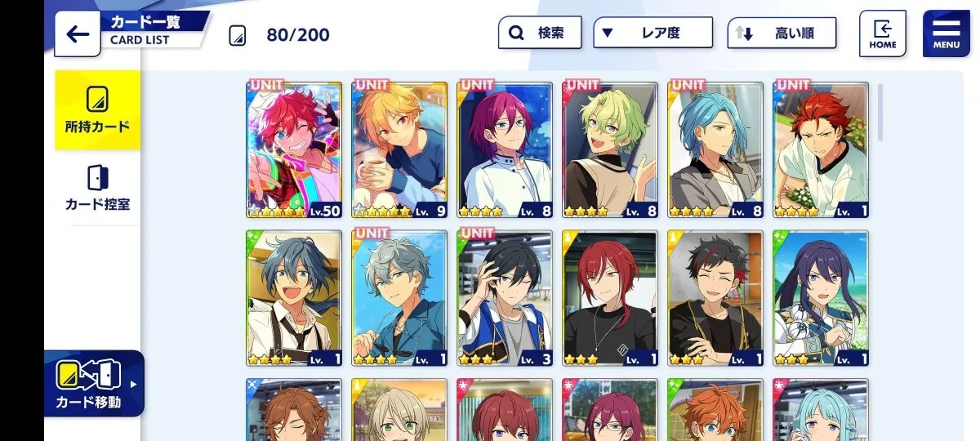The image size is (980, 441).
Task: Expand the レア度 sort dropdown
Action: click(653, 33)
